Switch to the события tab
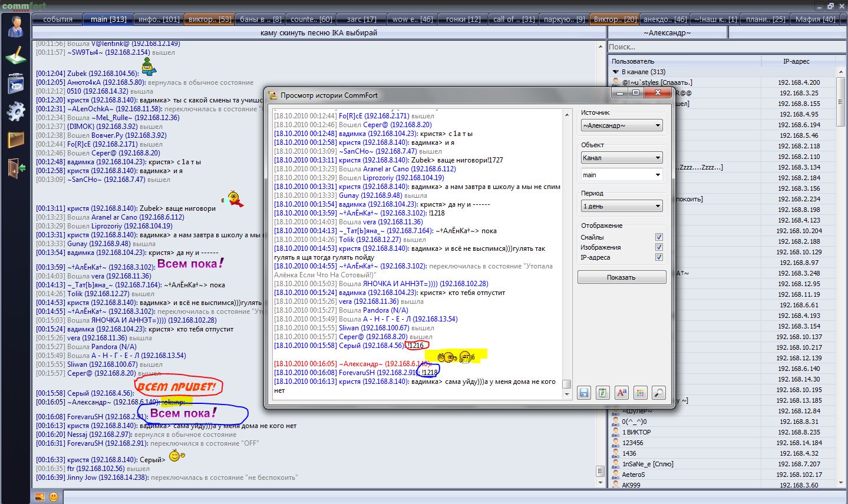 (57, 19)
